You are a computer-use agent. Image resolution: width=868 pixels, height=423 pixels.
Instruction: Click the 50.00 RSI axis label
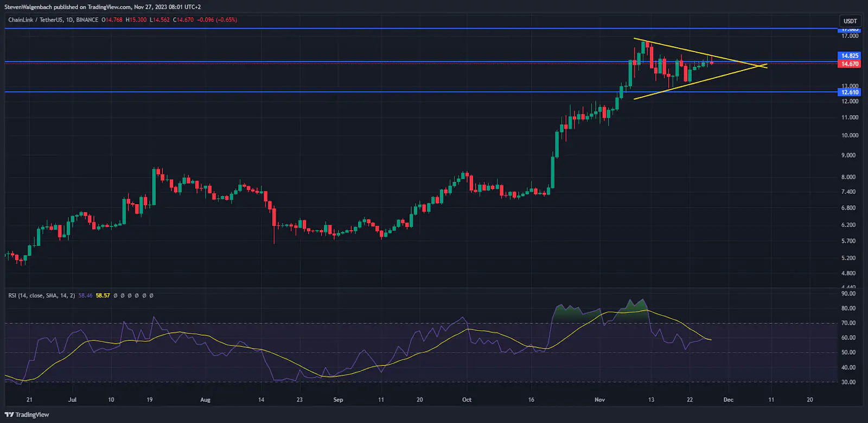coord(849,352)
